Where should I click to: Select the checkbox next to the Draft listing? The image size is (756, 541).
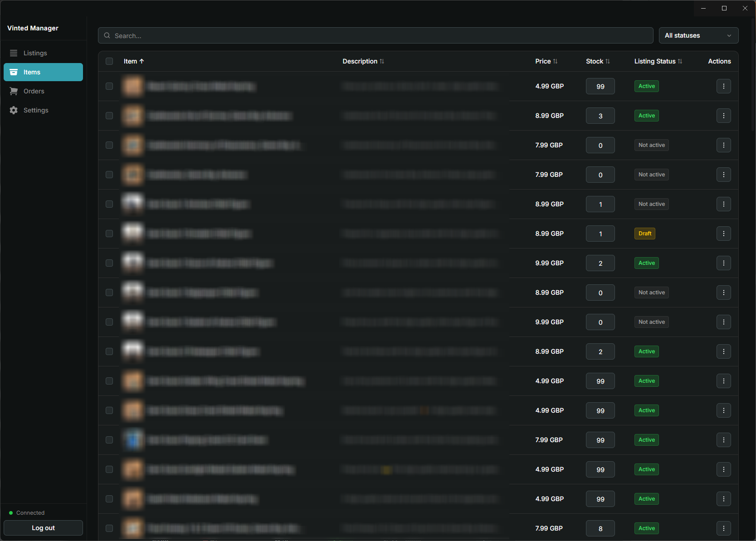(x=109, y=234)
